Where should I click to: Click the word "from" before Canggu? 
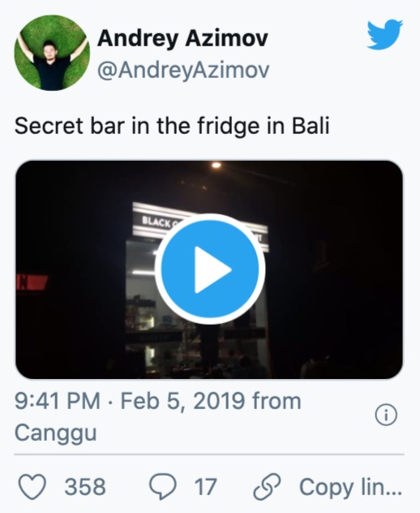(x=276, y=401)
